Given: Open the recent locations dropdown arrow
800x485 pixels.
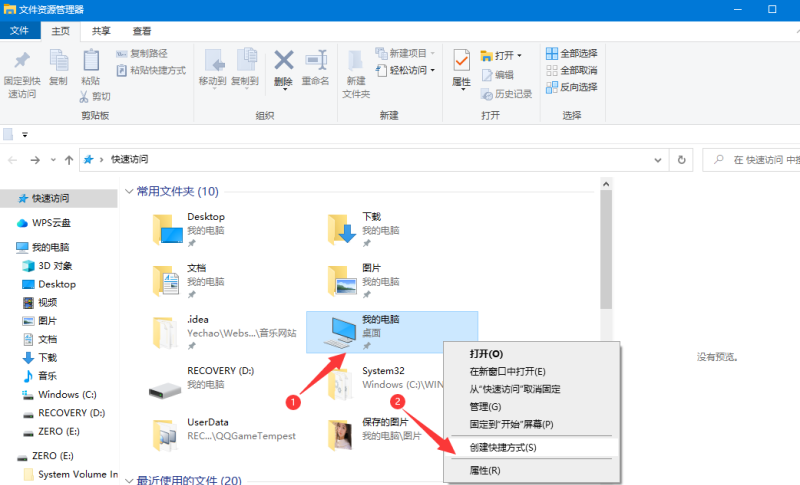Looking at the screenshot, I should click(x=53, y=160).
